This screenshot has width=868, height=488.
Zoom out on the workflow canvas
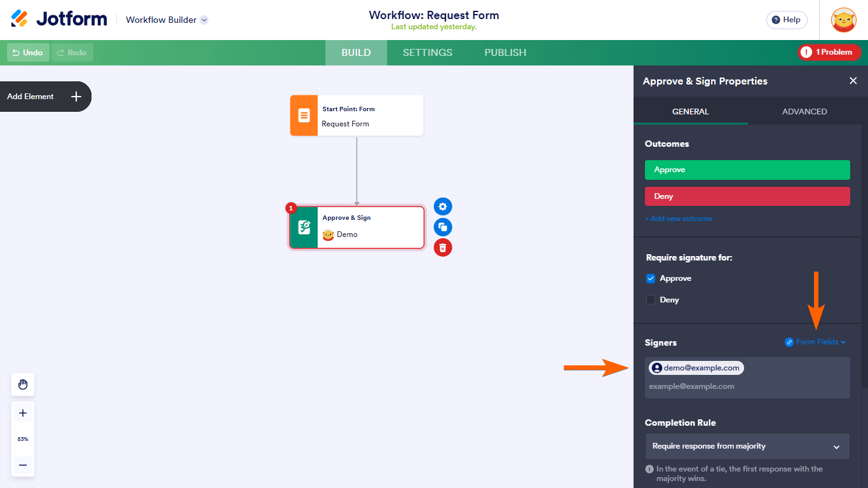pos(23,465)
